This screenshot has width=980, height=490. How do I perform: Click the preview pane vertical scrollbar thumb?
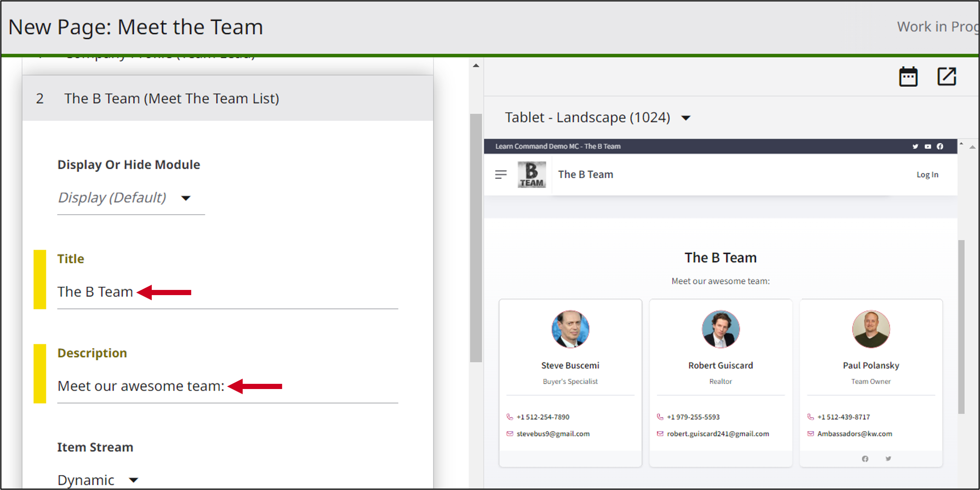[x=961, y=326]
